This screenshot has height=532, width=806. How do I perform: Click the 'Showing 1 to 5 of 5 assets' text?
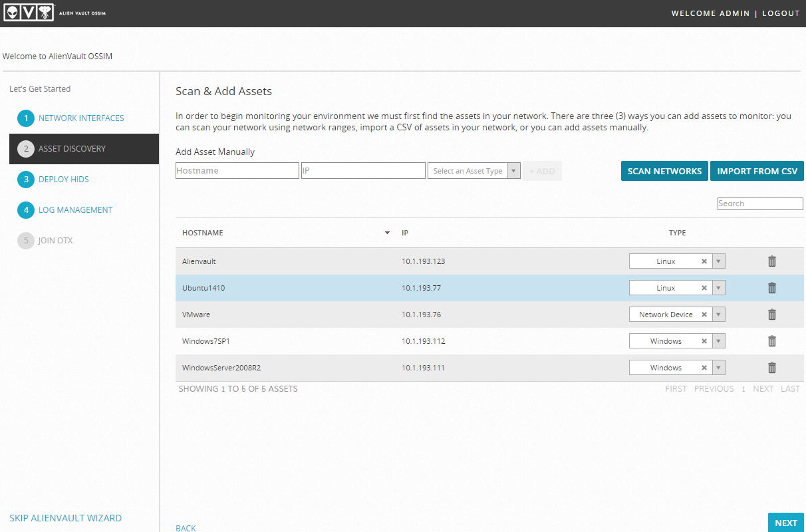[238, 389]
